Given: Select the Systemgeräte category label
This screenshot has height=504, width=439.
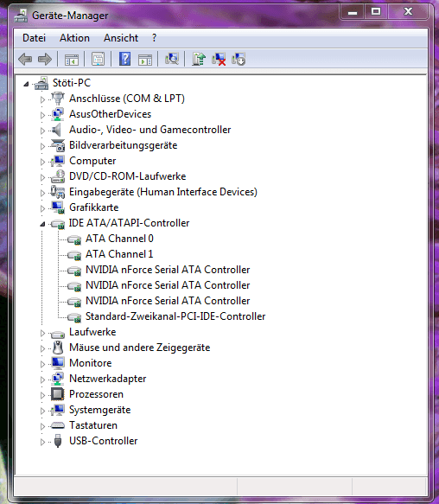Looking at the screenshot, I should (x=100, y=410).
